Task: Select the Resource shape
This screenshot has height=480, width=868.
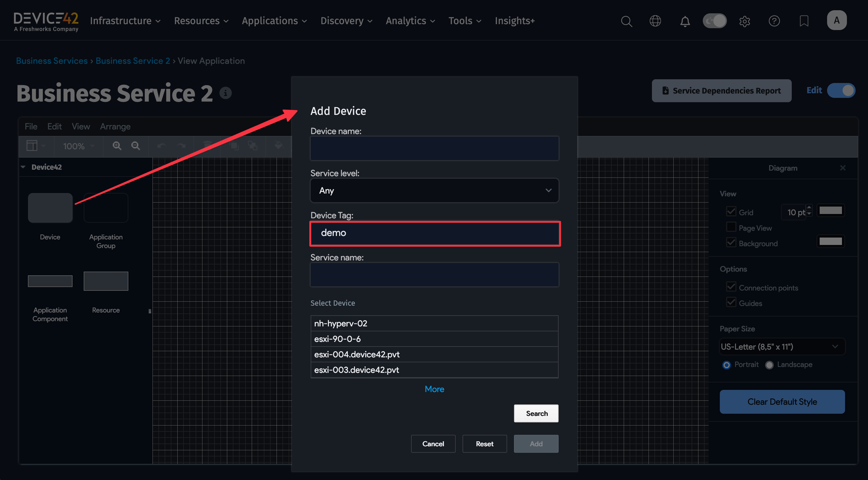Action: pos(106,281)
